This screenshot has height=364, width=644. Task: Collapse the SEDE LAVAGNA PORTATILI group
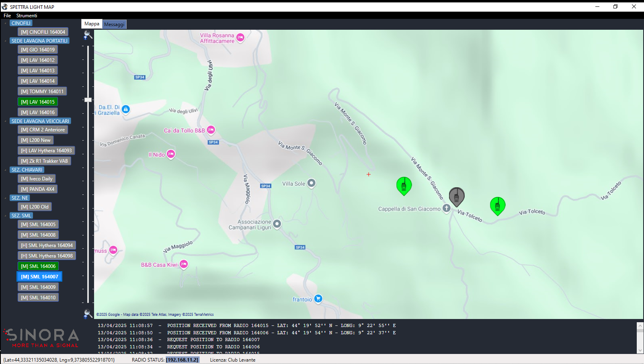pyautogui.click(x=5, y=41)
